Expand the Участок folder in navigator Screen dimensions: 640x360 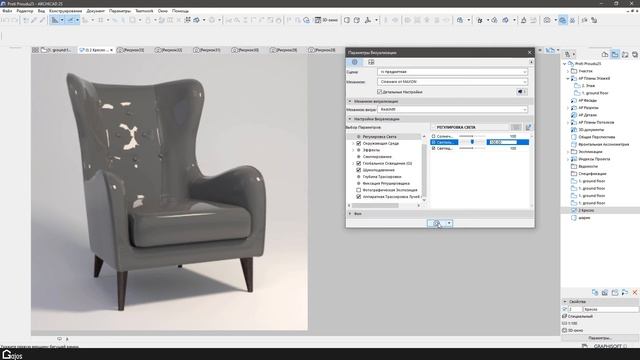[x=568, y=71]
